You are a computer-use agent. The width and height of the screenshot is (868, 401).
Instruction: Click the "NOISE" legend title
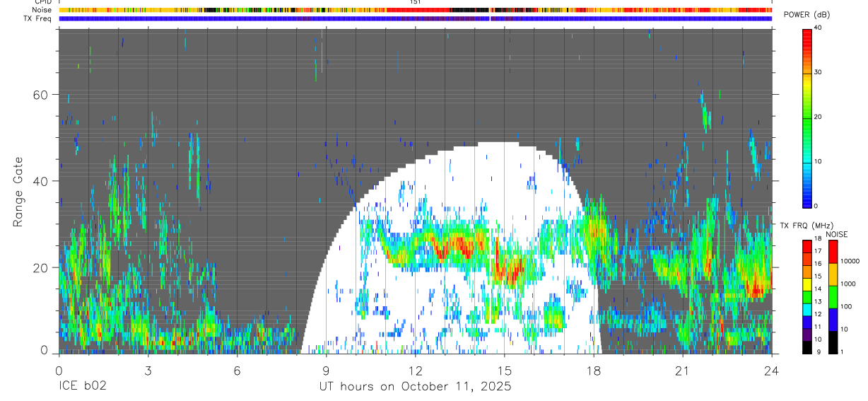(x=837, y=234)
